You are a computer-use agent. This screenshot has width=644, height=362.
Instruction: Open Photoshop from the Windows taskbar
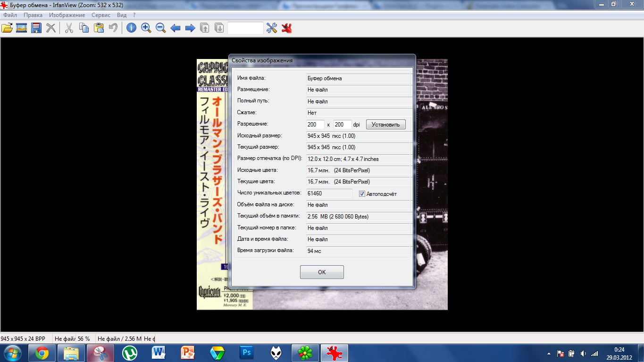[246, 353]
